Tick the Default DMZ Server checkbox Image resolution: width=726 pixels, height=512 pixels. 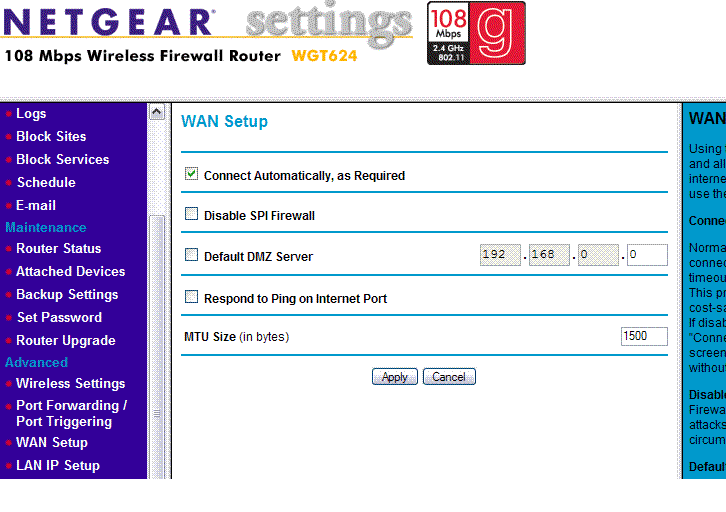coord(191,255)
